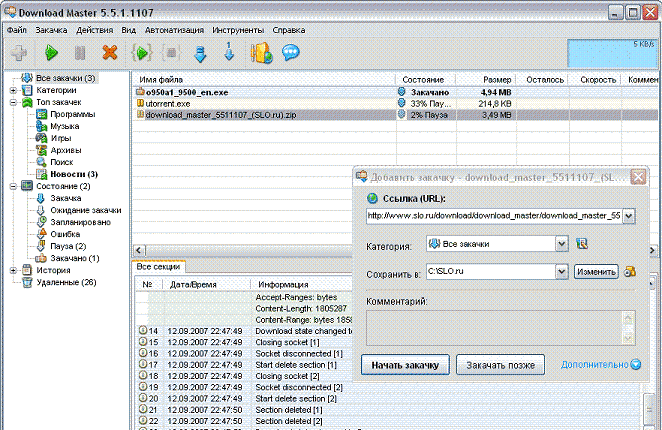The width and height of the screenshot is (662, 430).
Task: Click the Закачать позже button
Action: point(500,365)
